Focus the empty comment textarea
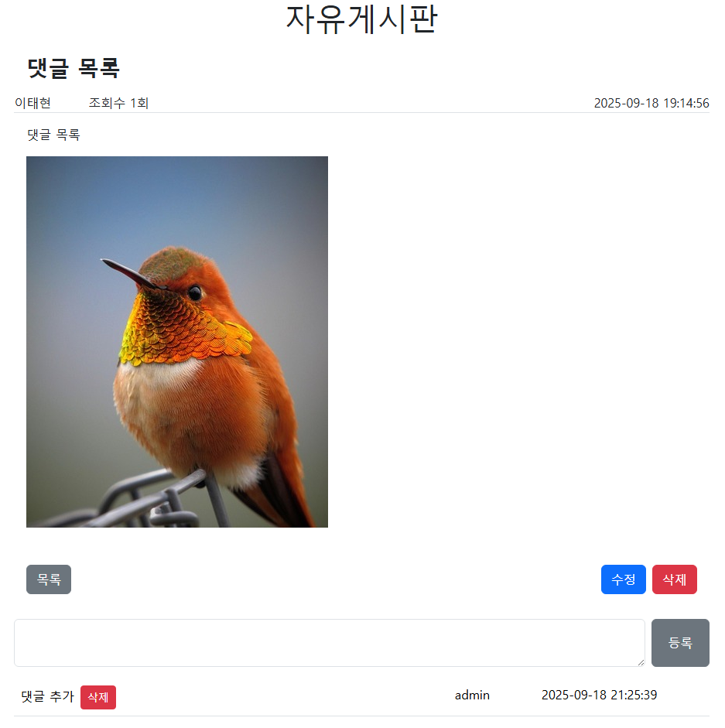 click(330, 643)
